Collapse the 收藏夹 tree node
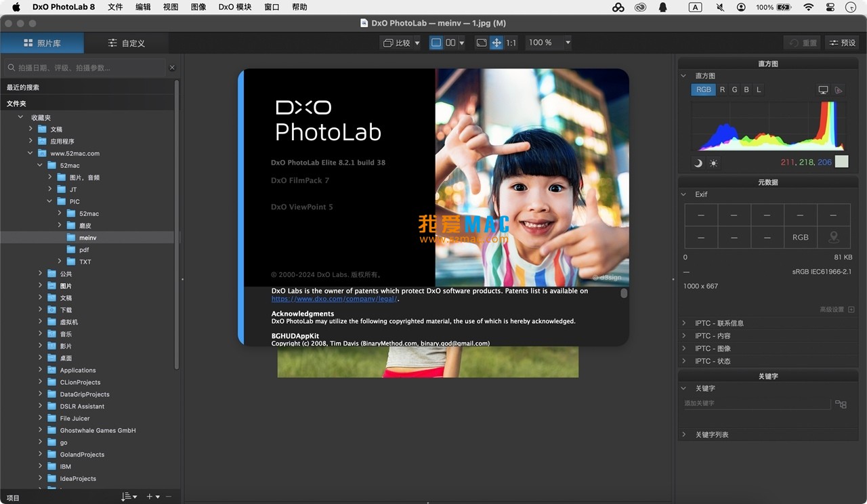The image size is (867, 504). click(x=20, y=117)
